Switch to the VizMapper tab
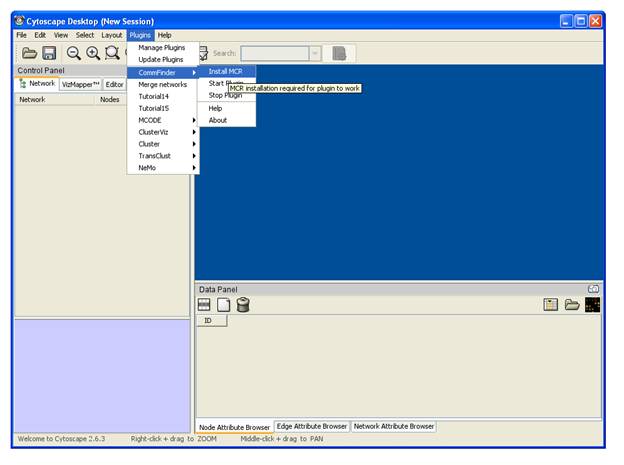Screen dimensions: 624x465 point(80,84)
